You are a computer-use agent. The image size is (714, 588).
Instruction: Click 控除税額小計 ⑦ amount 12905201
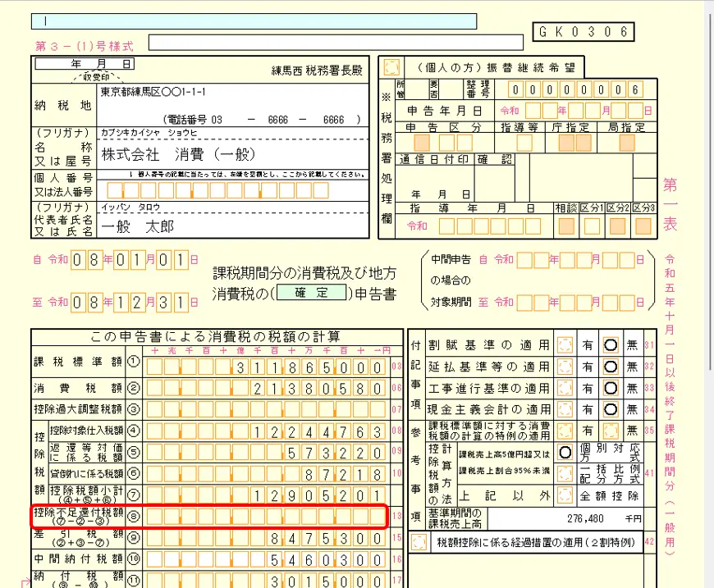click(x=267, y=495)
